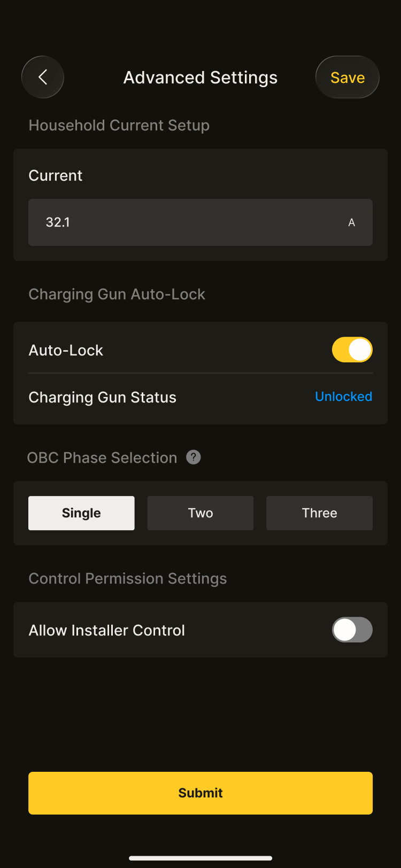Enable the Allow Installer Control toggle
The image size is (401, 868).
tap(352, 630)
